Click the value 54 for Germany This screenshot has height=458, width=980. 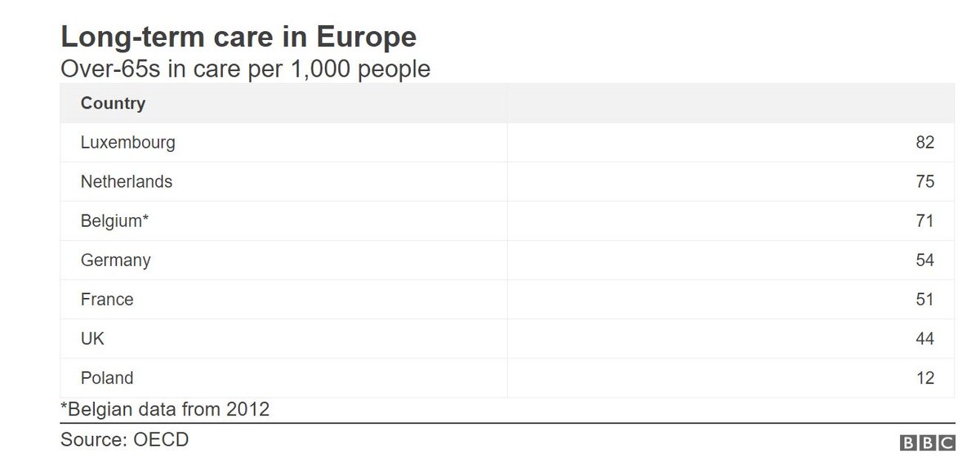(924, 260)
